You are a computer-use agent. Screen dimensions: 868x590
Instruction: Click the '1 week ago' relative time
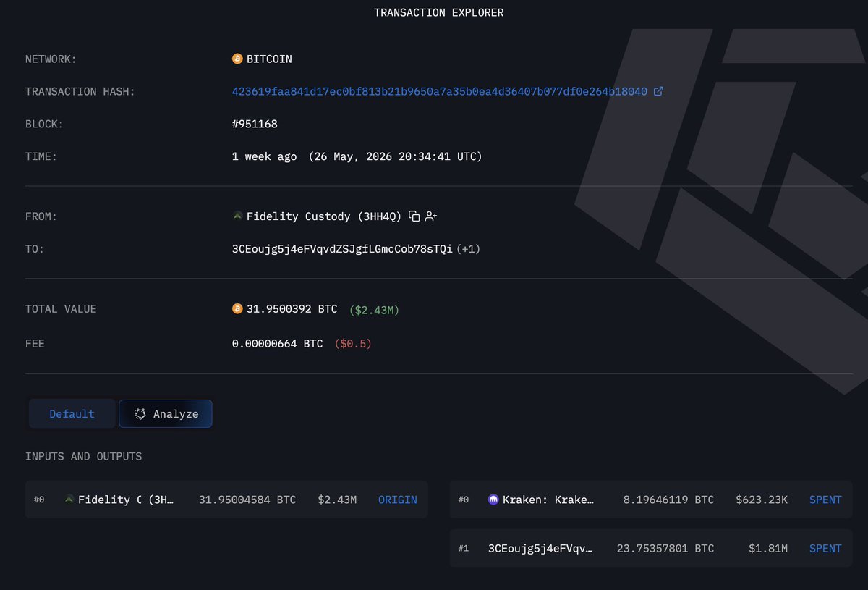(264, 156)
